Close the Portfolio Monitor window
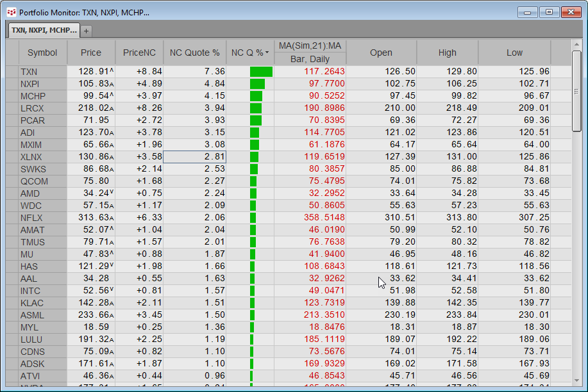Viewport: 588px width, 392px height. (570, 12)
